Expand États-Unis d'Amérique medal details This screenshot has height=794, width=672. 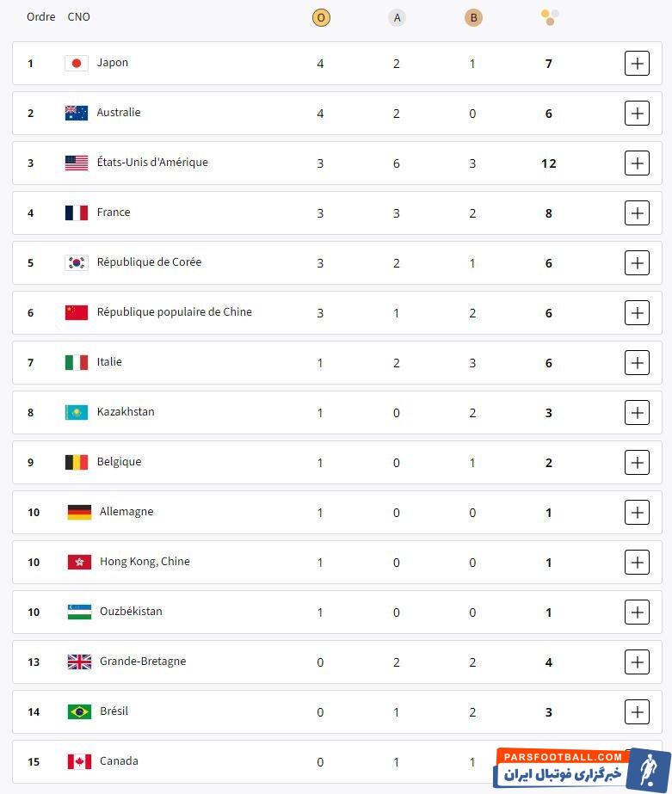pos(637,163)
